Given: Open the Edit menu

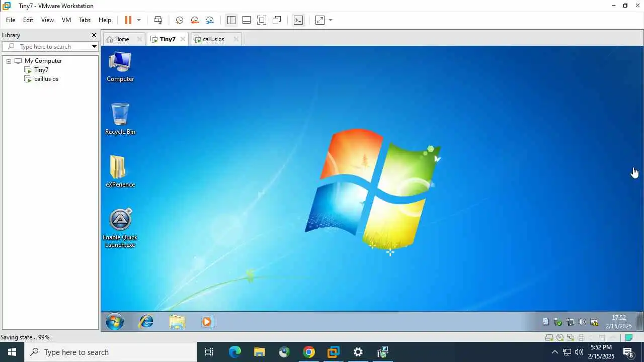Looking at the screenshot, I should 28,20.
